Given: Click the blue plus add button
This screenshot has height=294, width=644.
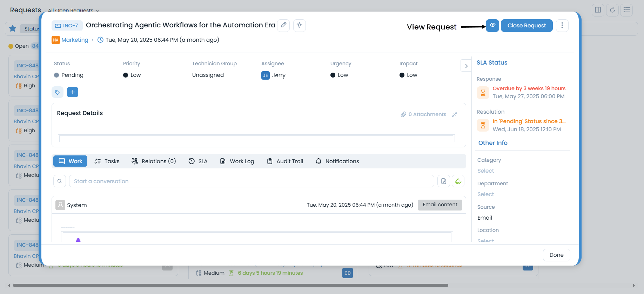Looking at the screenshot, I should pos(73,92).
